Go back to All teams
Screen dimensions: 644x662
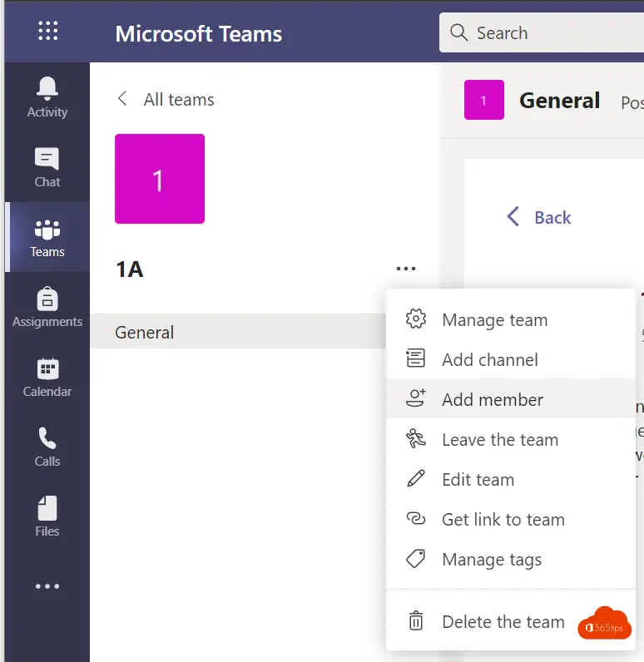pyautogui.click(x=179, y=100)
